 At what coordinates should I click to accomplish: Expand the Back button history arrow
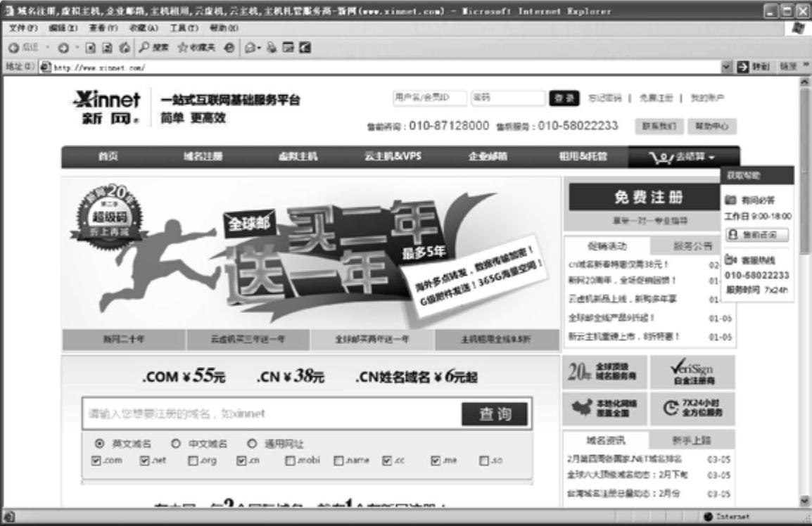(47, 48)
